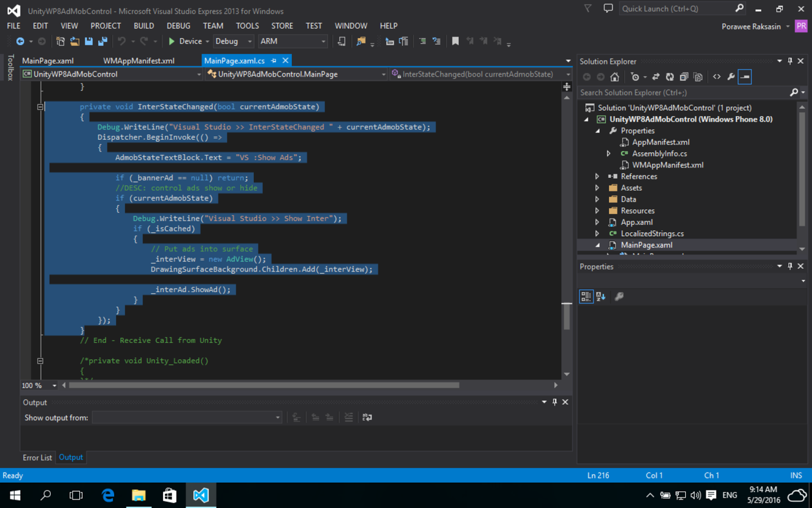Click the Save All toolbar icon
The height and width of the screenshot is (508, 812).
pos(103,41)
